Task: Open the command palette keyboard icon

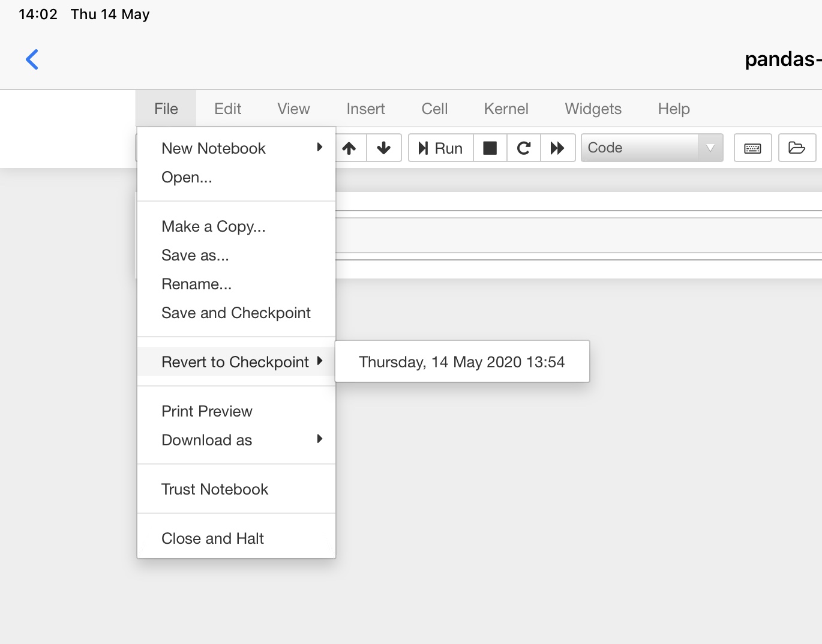Action: click(x=752, y=148)
